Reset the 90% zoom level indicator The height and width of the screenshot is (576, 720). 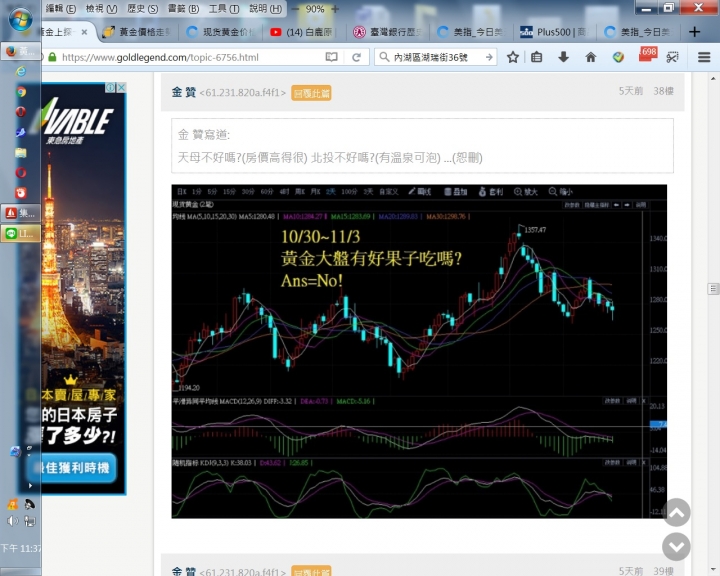pos(315,9)
